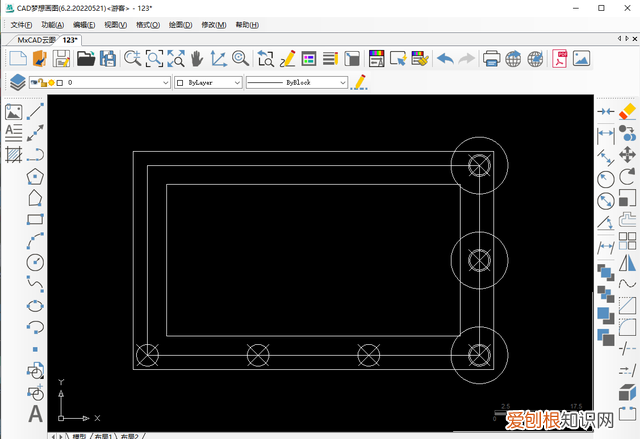Select the Line drawing tool
The width and height of the screenshot is (640, 439).
coord(36,111)
